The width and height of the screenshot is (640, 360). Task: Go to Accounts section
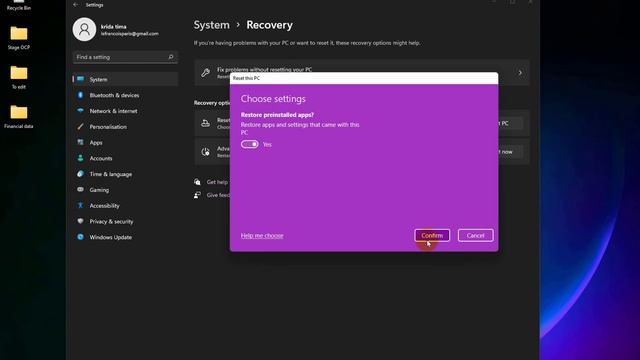[101, 158]
